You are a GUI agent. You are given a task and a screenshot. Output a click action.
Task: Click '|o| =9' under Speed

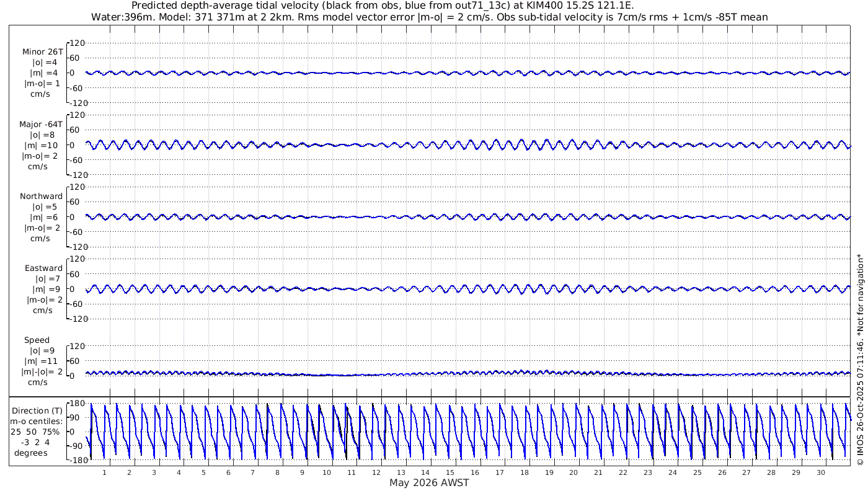(x=42, y=350)
